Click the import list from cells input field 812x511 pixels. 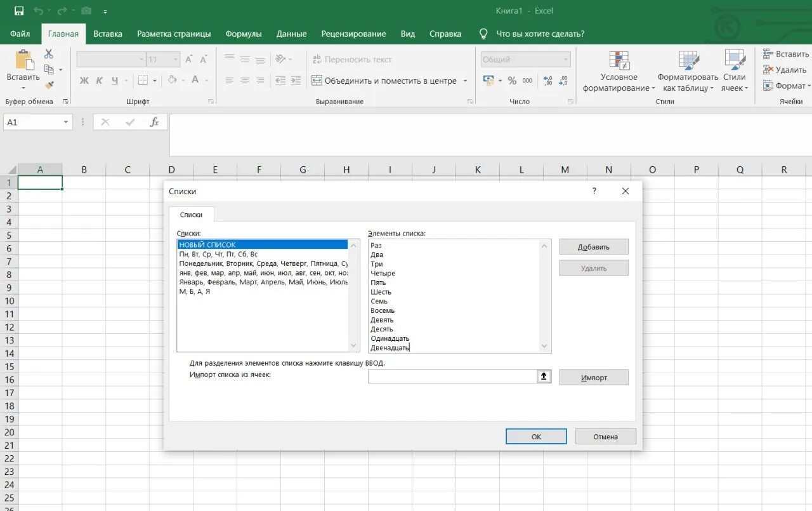tap(453, 376)
